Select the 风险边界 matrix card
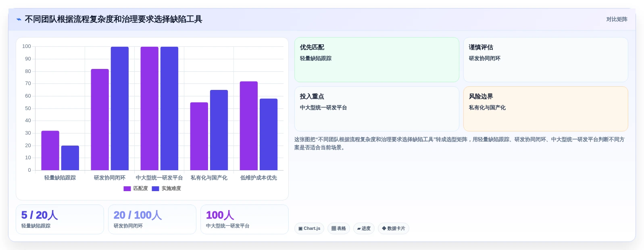Viewport: 644px width, 250px height. (546, 109)
